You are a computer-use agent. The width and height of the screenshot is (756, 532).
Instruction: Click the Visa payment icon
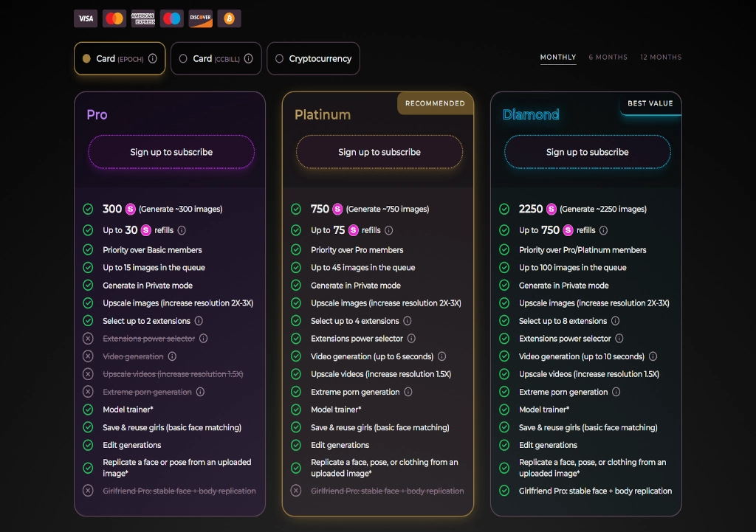tap(85, 18)
